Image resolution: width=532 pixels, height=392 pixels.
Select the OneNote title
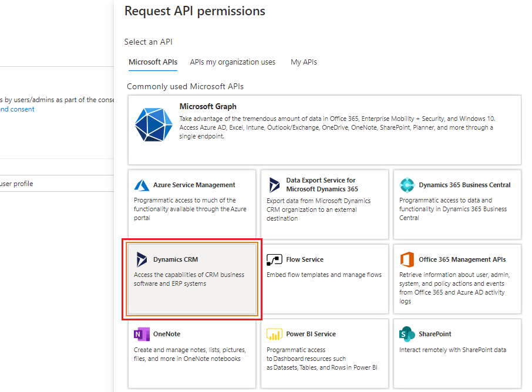point(167,334)
